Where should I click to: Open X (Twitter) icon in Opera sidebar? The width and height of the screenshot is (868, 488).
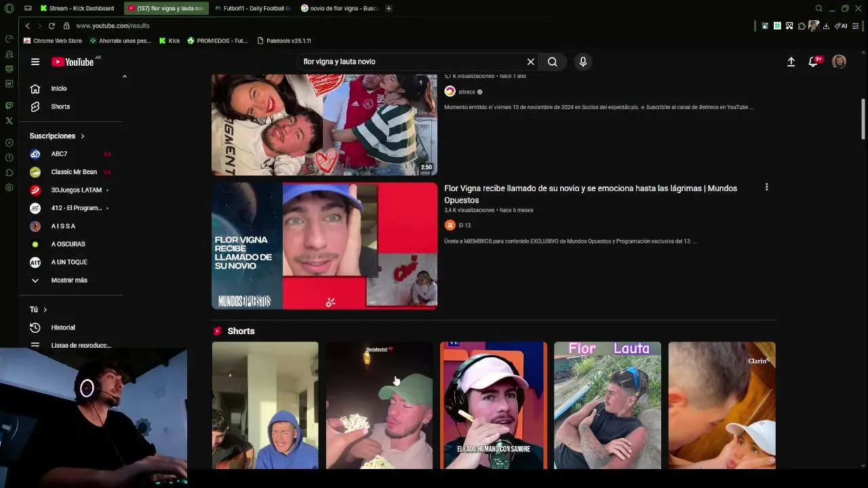point(9,121)
